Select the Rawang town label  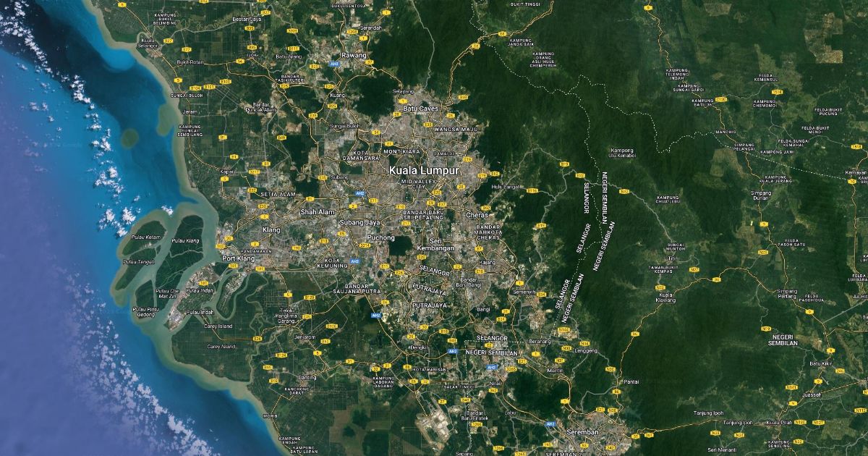354,56
